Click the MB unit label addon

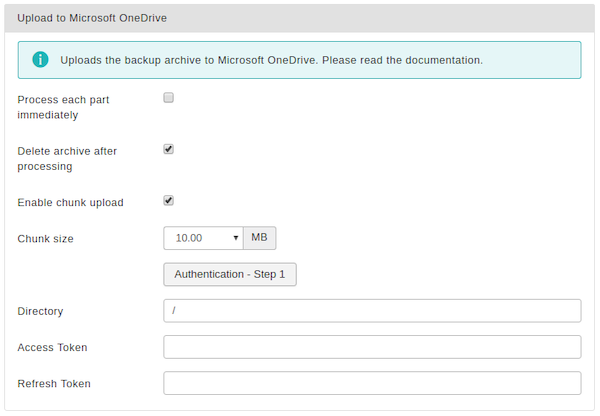point(259,238)
